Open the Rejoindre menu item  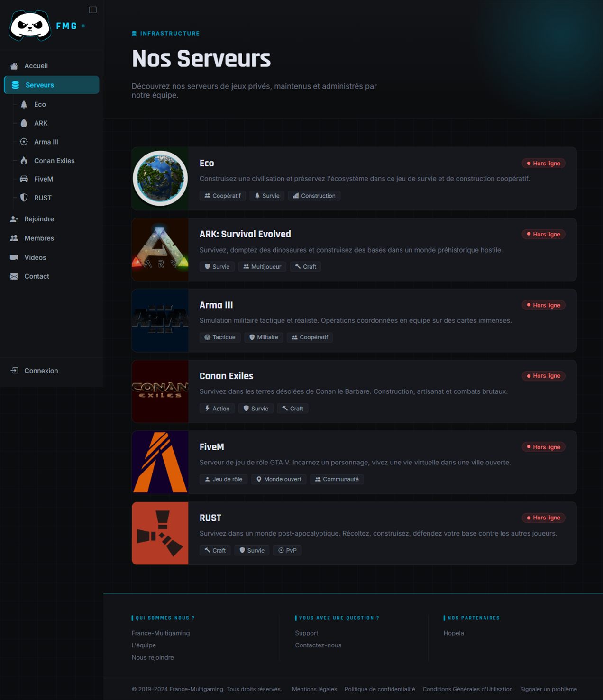click(x=52, y=219)
